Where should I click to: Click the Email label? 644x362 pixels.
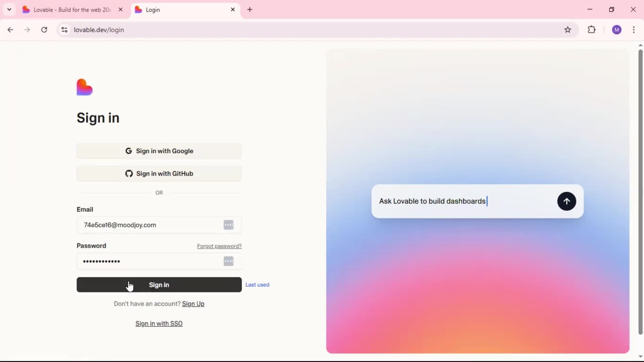click(85, 209)
